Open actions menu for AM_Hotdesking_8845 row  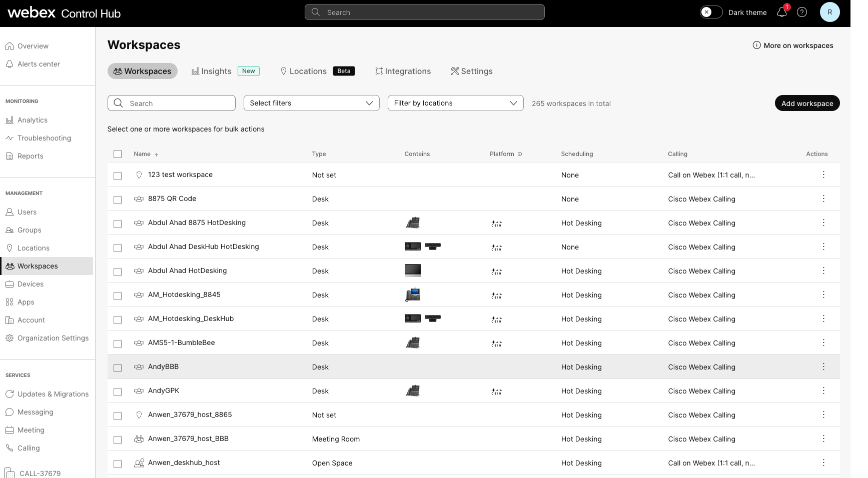coord(823,294)
